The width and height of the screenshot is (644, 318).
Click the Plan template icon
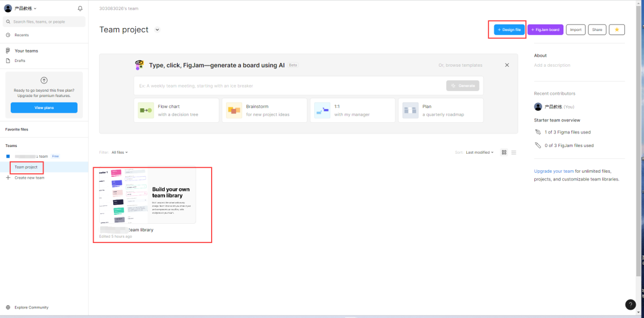click(410, 110)
